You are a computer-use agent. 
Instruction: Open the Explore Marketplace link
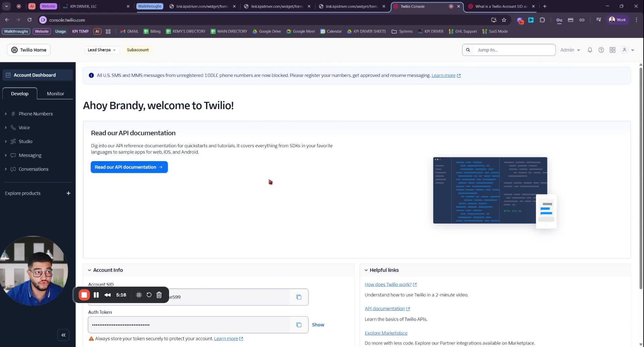[x=386, y=333]
